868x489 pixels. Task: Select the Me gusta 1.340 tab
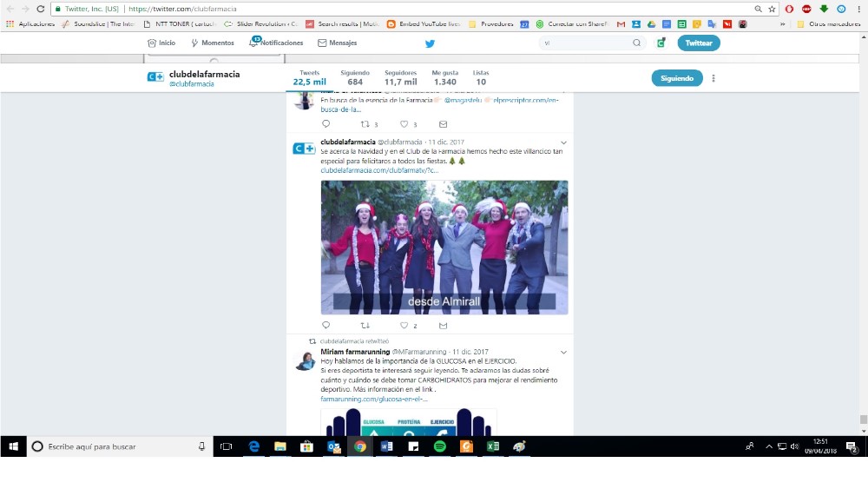click(445, 78)
